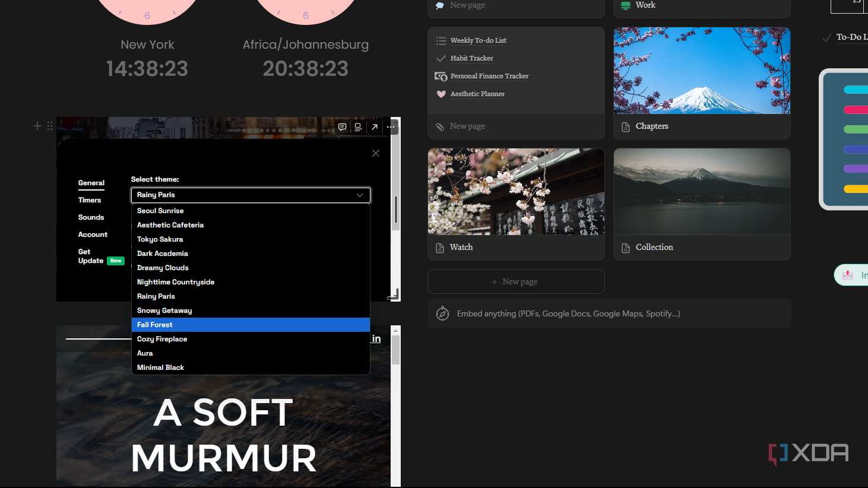868x488 pixels.
Task: Click the Embed anything input block
Action: (609, 313)
